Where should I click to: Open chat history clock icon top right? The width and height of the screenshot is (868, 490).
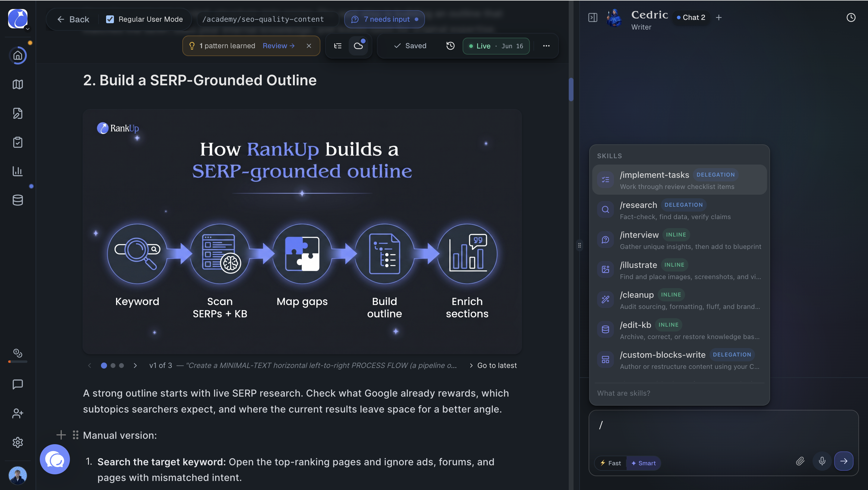[x=851, y=17]
